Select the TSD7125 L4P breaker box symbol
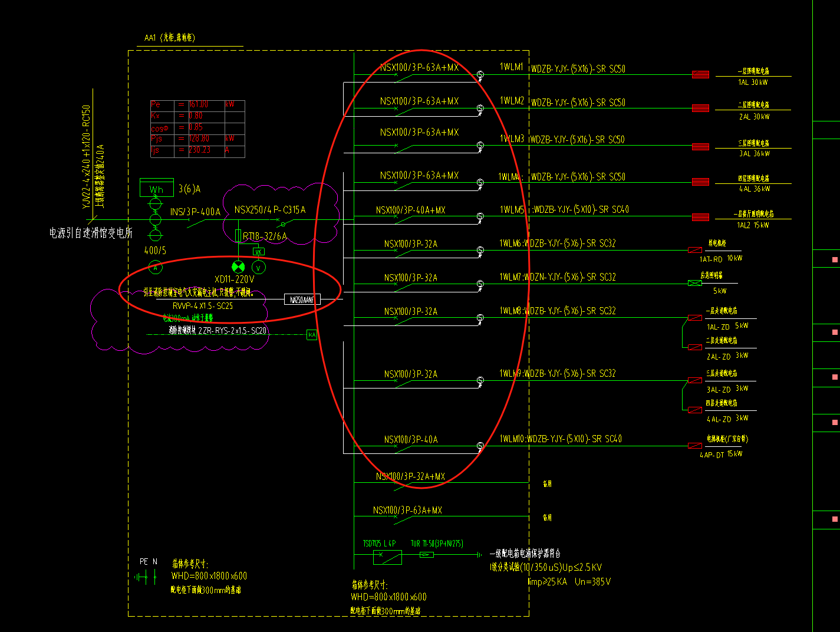 pos(387,557)
